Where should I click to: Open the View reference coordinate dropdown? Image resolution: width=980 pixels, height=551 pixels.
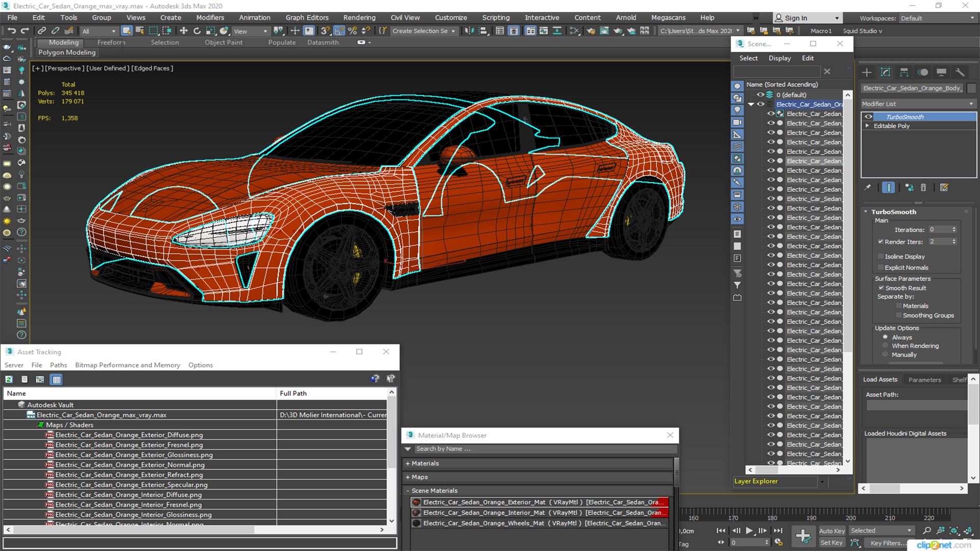pyautogui.click(x=250, y=31)
